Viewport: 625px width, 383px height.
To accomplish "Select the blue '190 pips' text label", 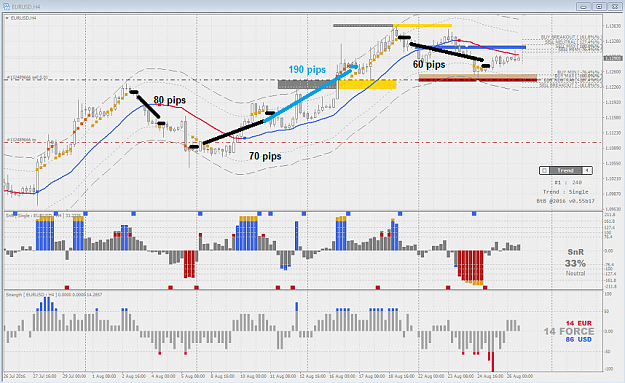I will 307,70.
